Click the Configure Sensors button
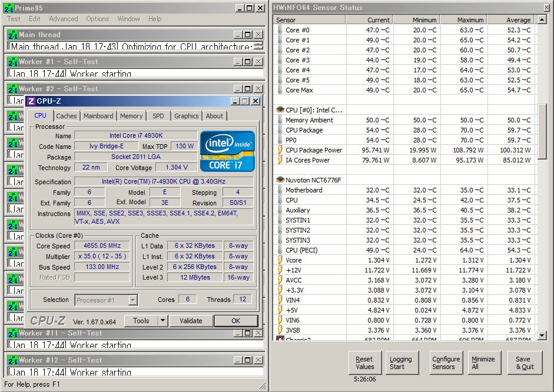Image resolution: width=554 pixels, height=392 pixels. coord(446,363)
